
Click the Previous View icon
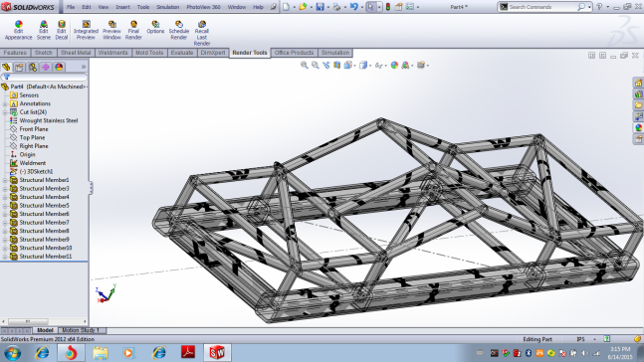pyautogui.click(x=326, y=65)
